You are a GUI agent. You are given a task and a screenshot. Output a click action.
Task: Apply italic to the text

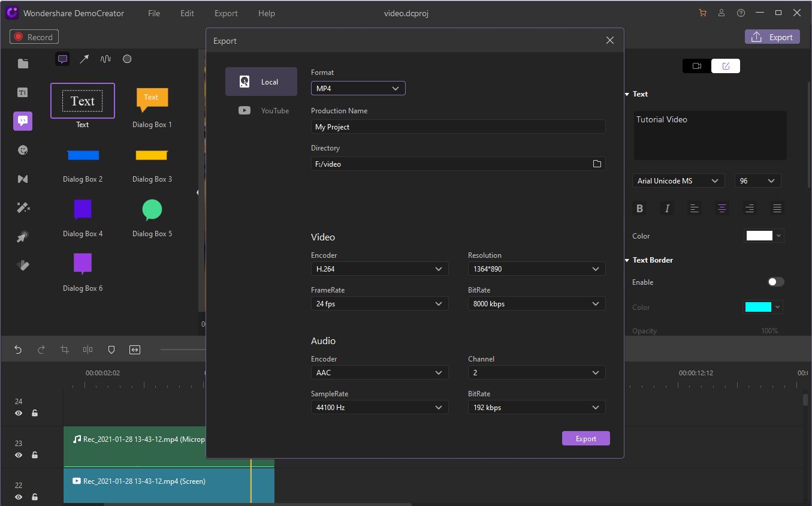tap(667, 209)
